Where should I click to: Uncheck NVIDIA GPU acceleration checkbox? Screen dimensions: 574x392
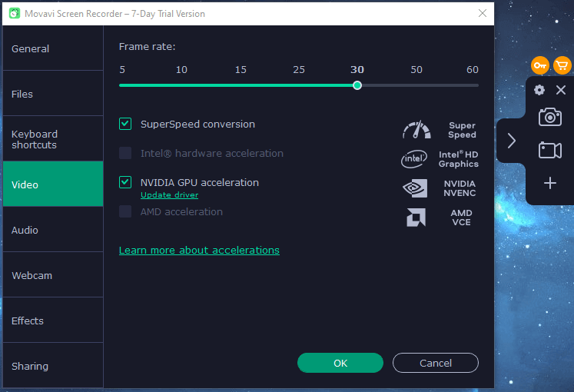125,182
